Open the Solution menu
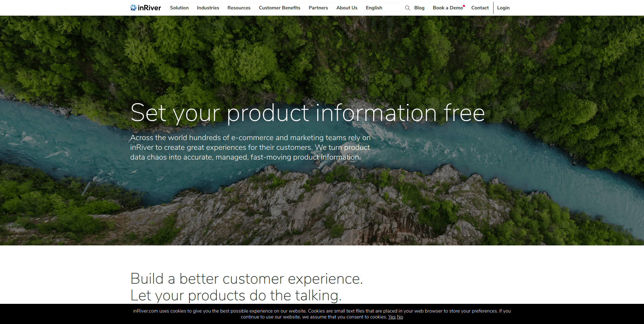This screenshot has width=644, height=324. tap(179, 8)
